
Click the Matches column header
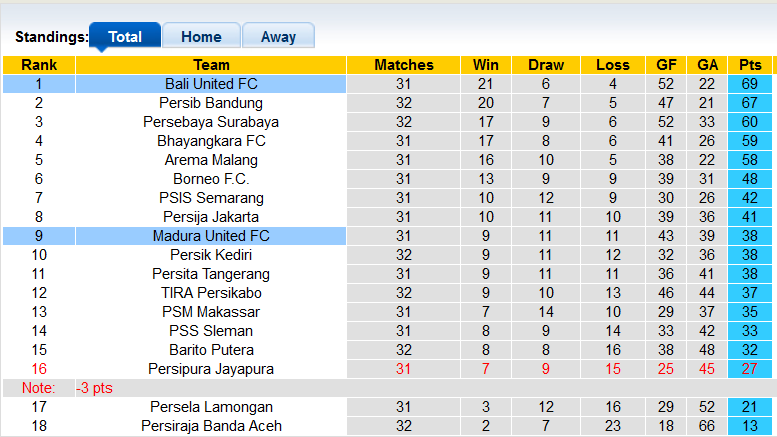click(x=404, y=65)
